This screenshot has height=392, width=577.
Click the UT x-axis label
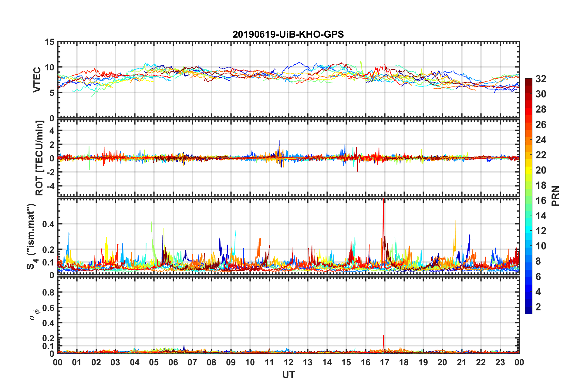tap(288, 375)
